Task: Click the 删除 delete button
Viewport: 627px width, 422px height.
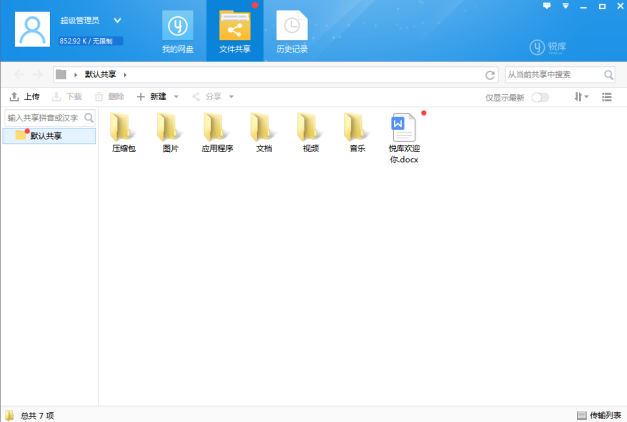Action: click(x=109, y=96)
